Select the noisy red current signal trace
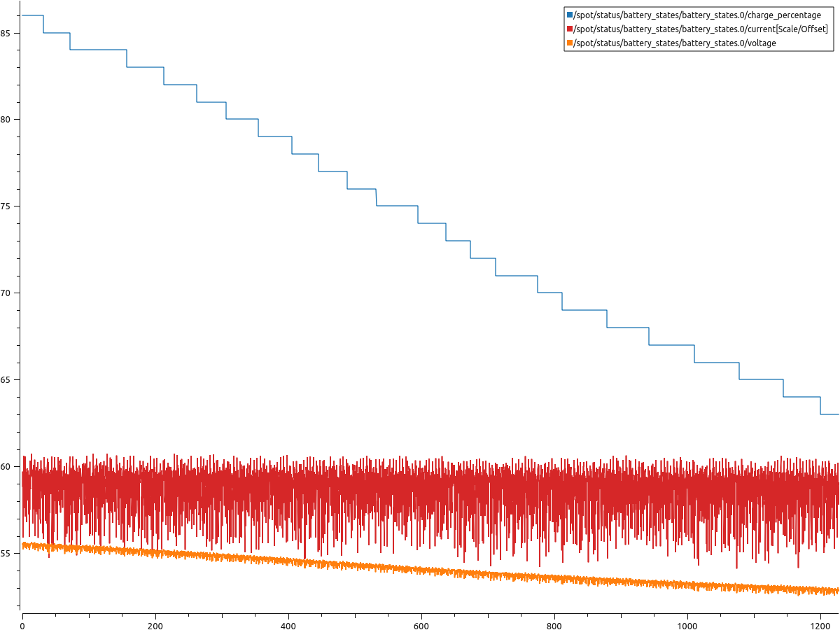The width and height of the screenshot is (840, 630). pos(420,483)
